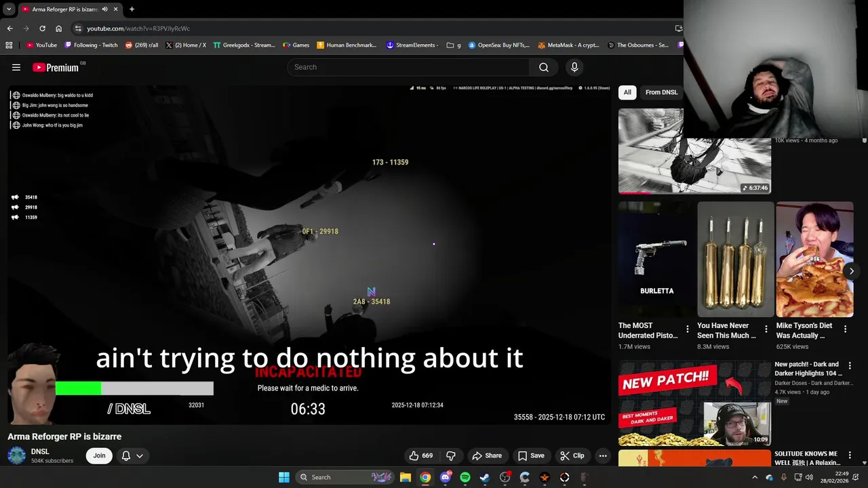Select the From DNSL filter chip
Screen dimensions: 868x488
click(661, 92)
